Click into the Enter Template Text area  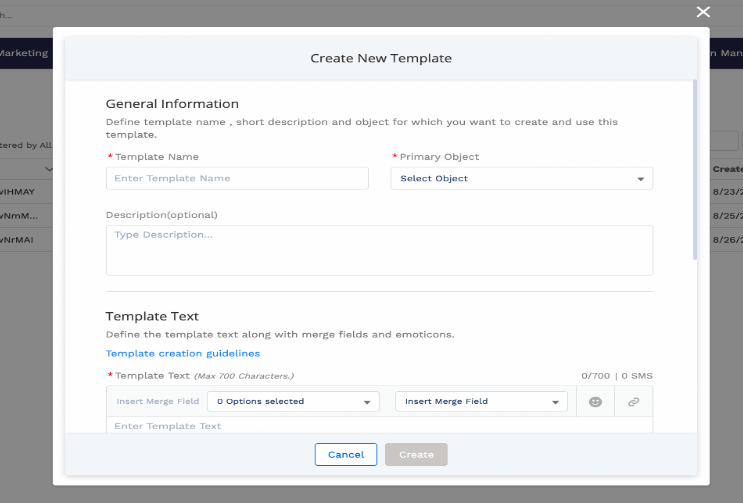tap(379, 426)
